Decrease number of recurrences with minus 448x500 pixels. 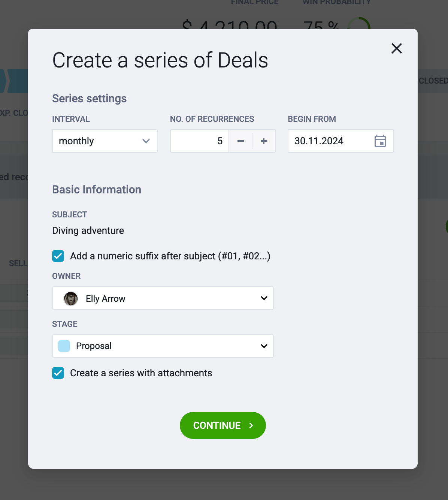[240, 141]
